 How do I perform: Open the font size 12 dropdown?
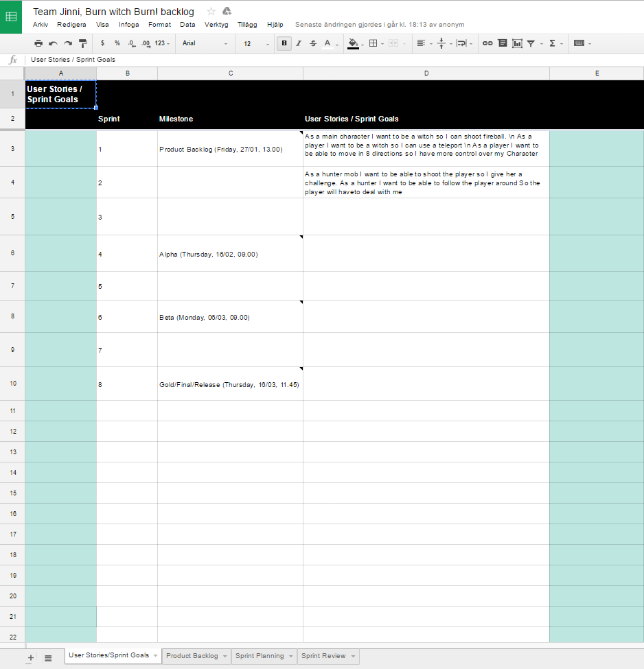[x=257, y=43]
